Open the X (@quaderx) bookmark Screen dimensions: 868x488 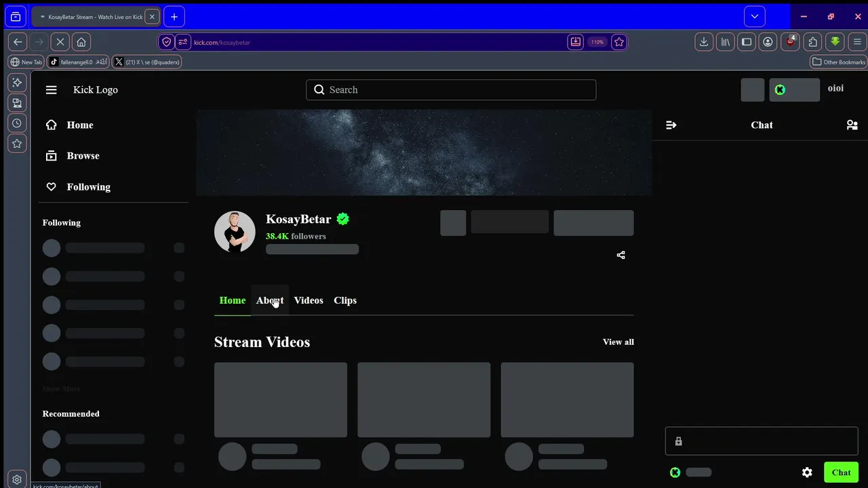(146, 62)
